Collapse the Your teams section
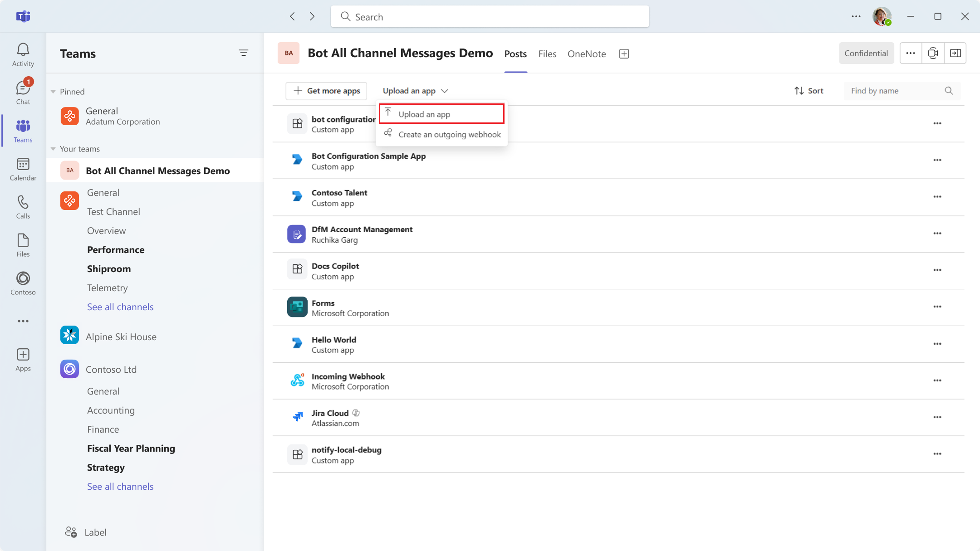This screenshot has width=980, height=551. click(x=53, y=149)
